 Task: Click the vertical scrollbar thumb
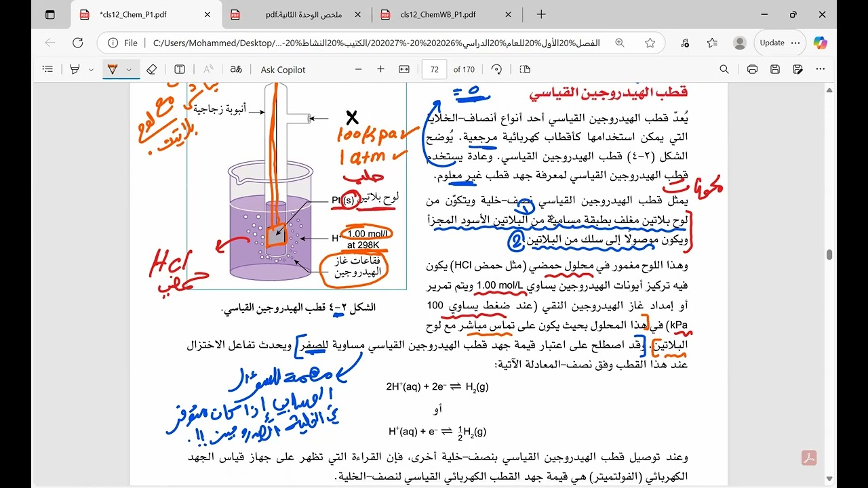coord(829,255)
